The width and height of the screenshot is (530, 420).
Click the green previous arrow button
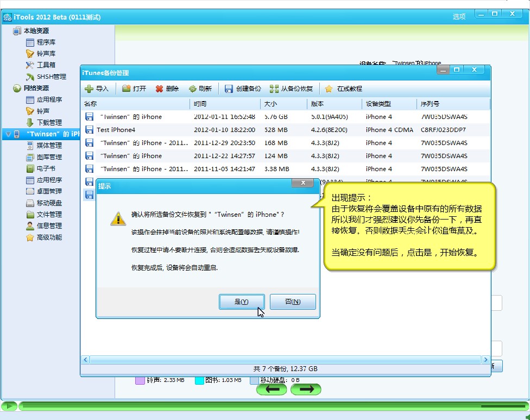[x=272, y=389]
